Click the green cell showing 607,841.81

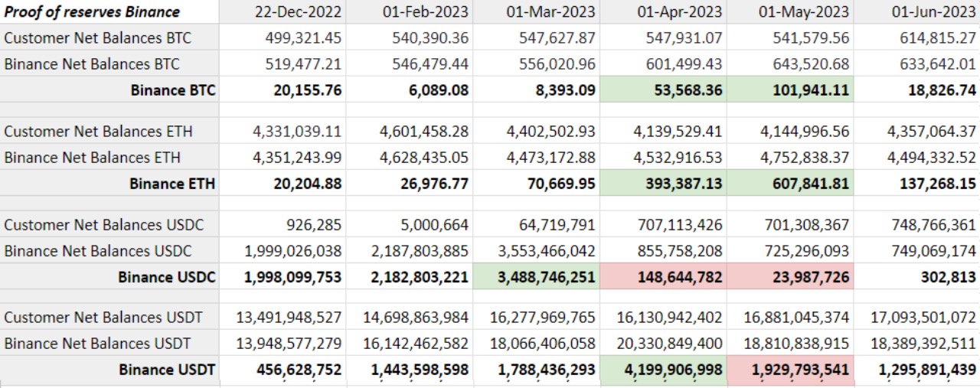point(790,184)
